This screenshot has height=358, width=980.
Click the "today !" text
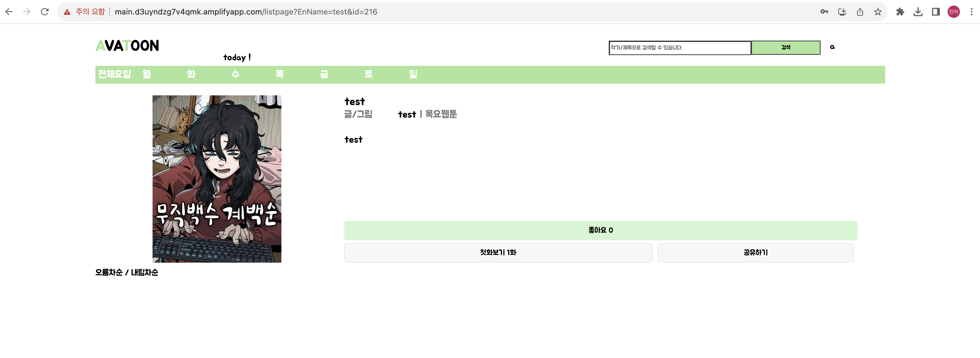[x=237, y=57]
